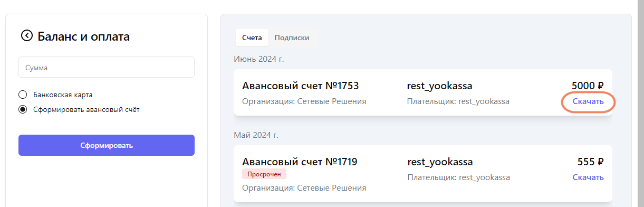644x207 pixels.
Task: Download invoice №1753 via Скачать link
Action: 588,101
